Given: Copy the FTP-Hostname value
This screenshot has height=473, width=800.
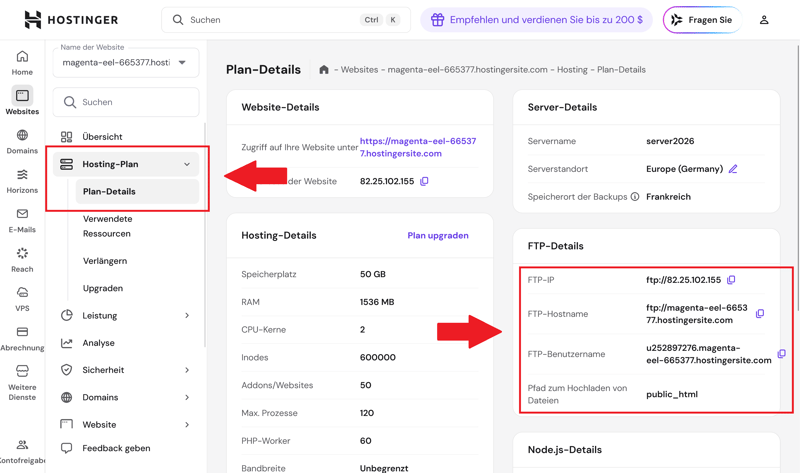Looking at the screenshot, I should click(760, 314).
